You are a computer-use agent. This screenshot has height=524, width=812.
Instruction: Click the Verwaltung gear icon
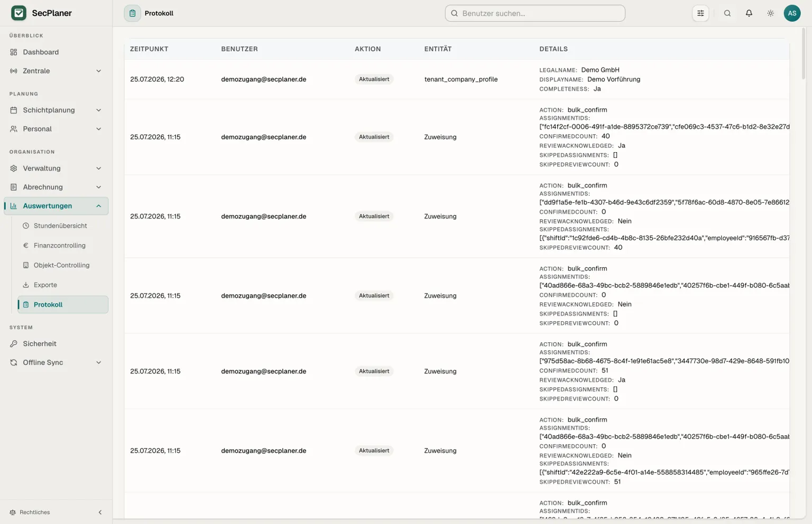click(x=14, y=169)
